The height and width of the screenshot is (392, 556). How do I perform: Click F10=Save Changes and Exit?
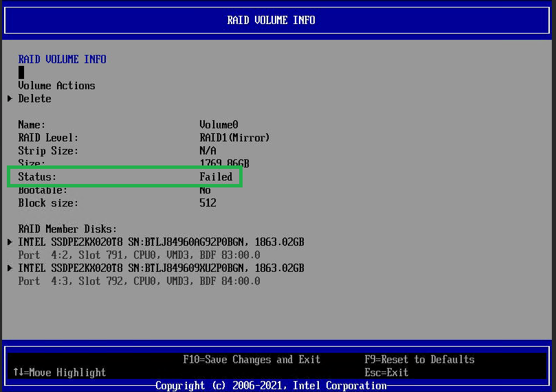click(252, 360)
